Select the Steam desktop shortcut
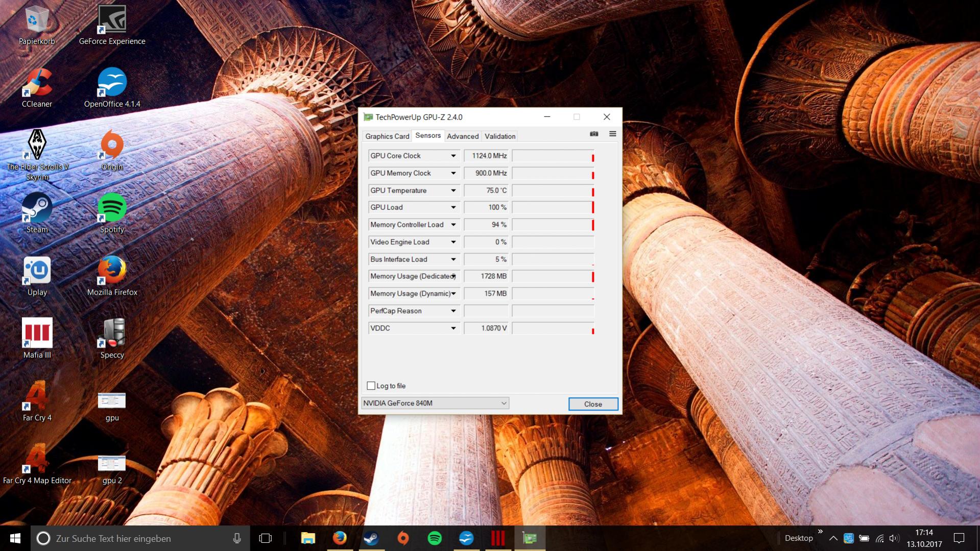 pos(37,213)
